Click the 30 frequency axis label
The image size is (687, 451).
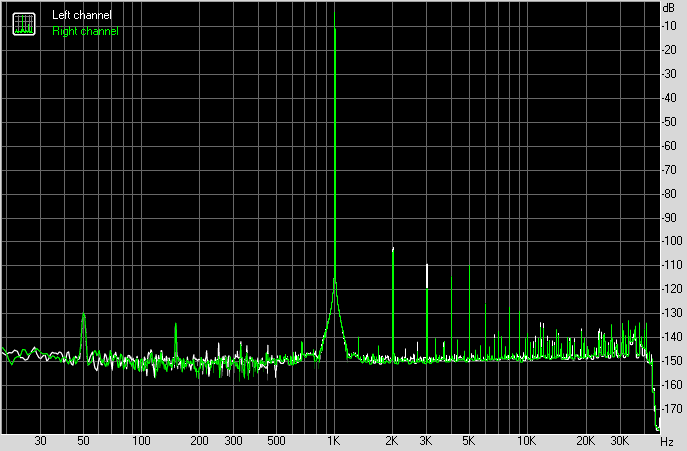pos(40,440)
